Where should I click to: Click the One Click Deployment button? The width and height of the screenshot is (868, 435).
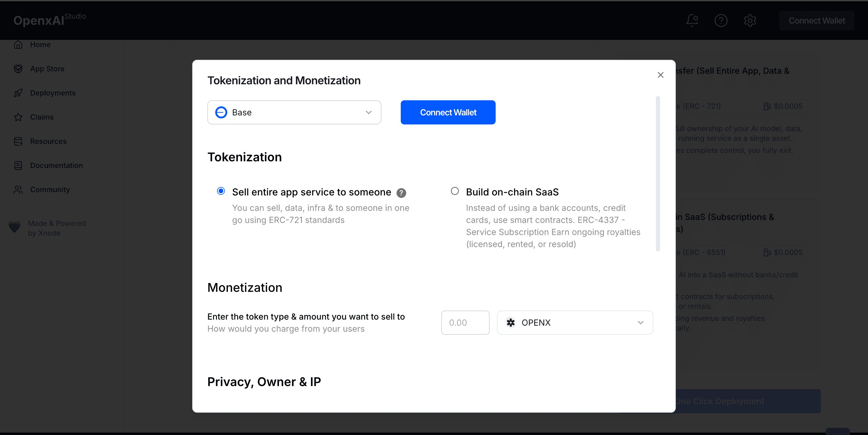click(x=748, y=401)
